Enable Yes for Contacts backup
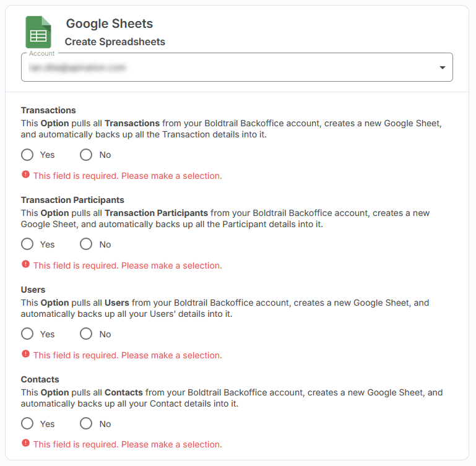Image resolution: width=476 pixels, height=466 pixels. (27, 424)
